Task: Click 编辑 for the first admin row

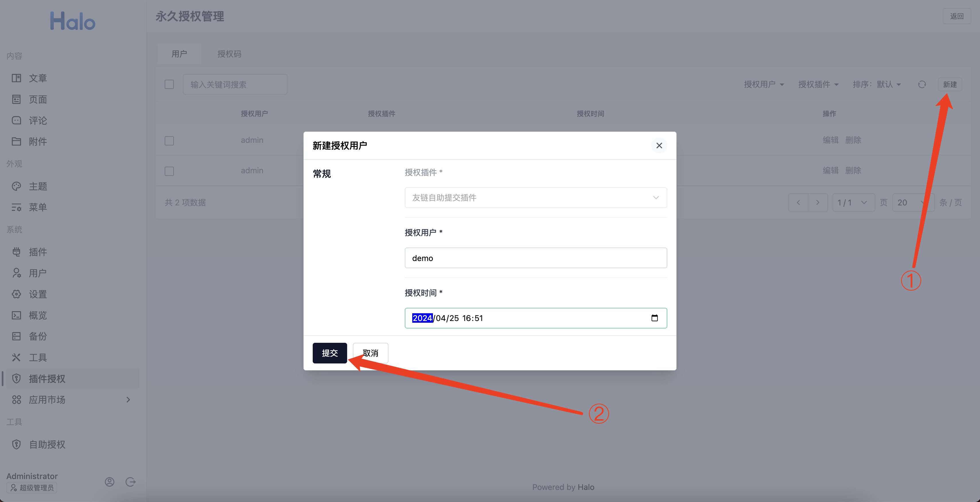Action: pos(831,140)
